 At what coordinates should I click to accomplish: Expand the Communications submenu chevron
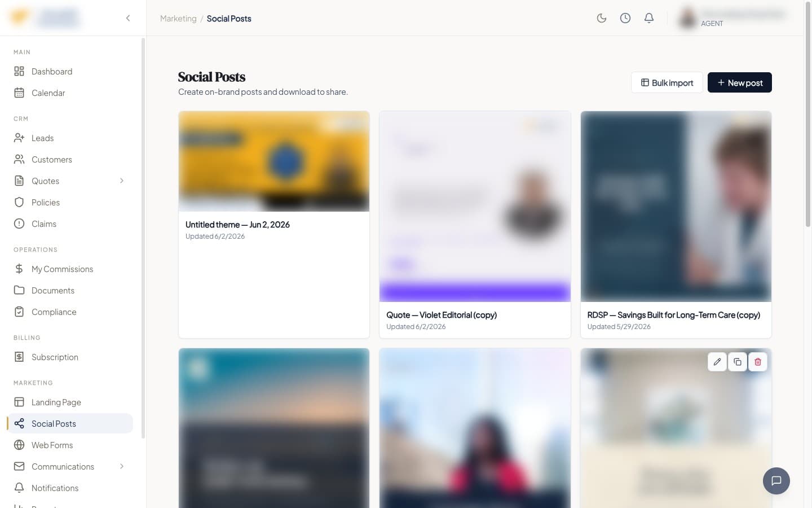(122, 466)
